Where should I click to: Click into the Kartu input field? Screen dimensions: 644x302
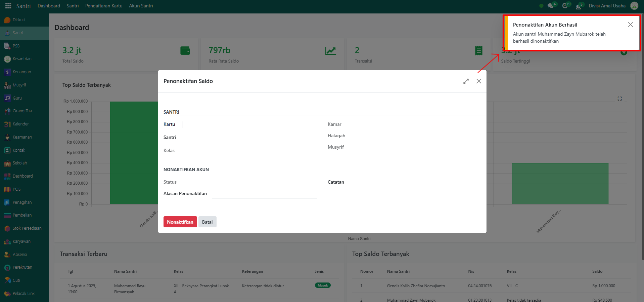(x=249, y=124)
